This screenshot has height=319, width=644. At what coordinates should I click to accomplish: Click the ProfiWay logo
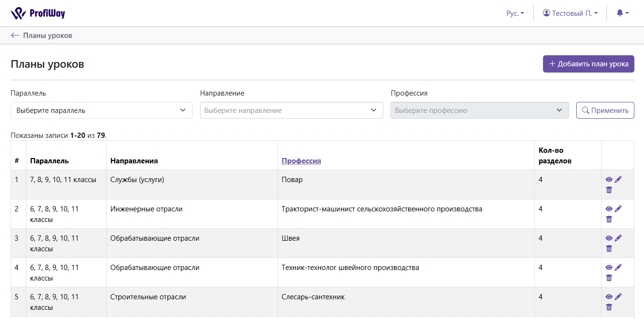point(38,13)
